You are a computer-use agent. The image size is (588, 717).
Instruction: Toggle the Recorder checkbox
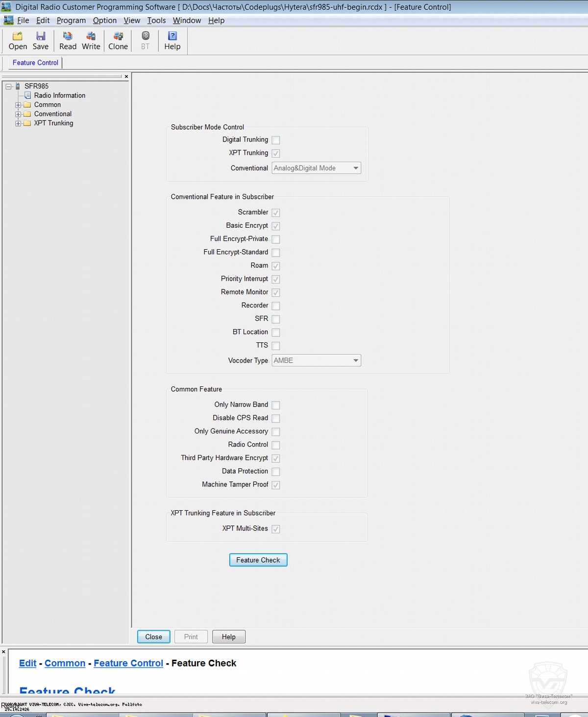click(x=276, y=306)
